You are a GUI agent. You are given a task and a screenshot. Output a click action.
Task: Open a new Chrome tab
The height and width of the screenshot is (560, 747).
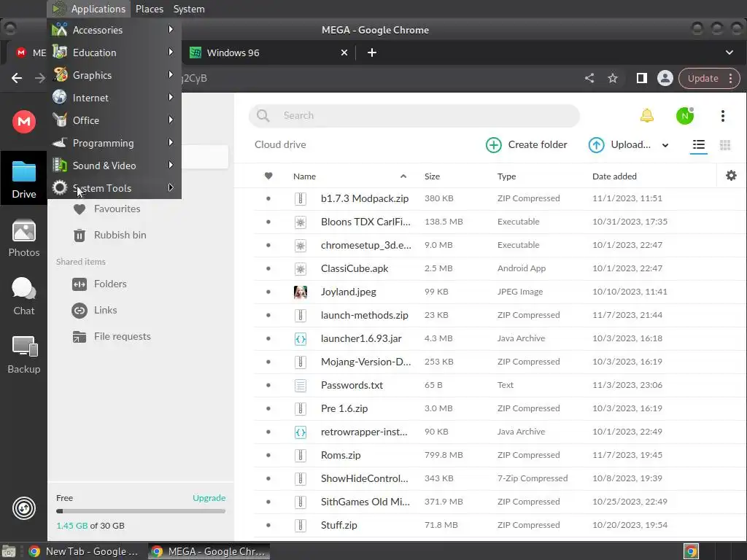point(372,52)
